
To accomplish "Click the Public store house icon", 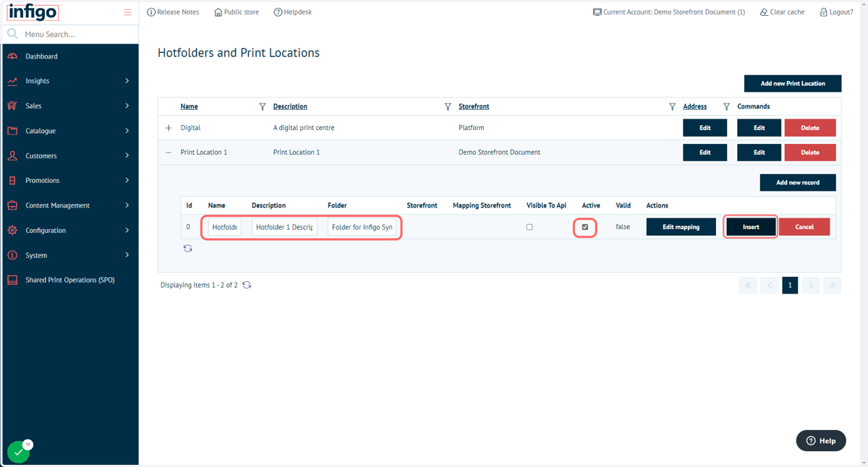I will tap(218, 12).
